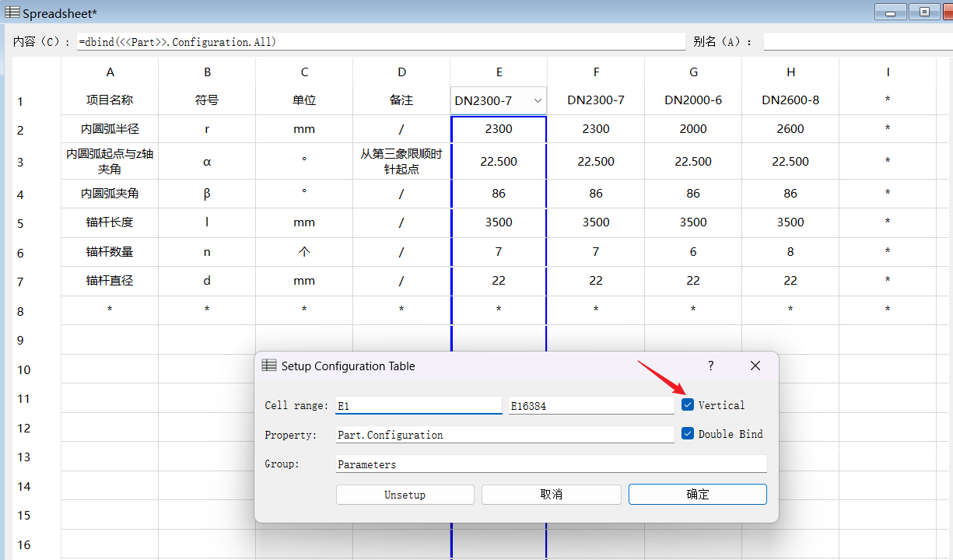Click the Property field Part.Configuration
The height and width of the screenshot is (560, 953).
click(x=505, y=435)
